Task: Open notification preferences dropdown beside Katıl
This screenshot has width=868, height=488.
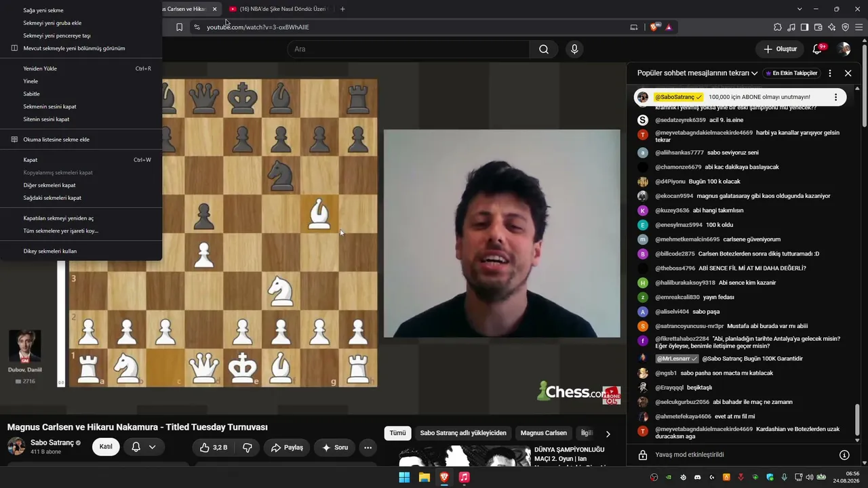Action: pyautogui.click(x=143, y=447)
